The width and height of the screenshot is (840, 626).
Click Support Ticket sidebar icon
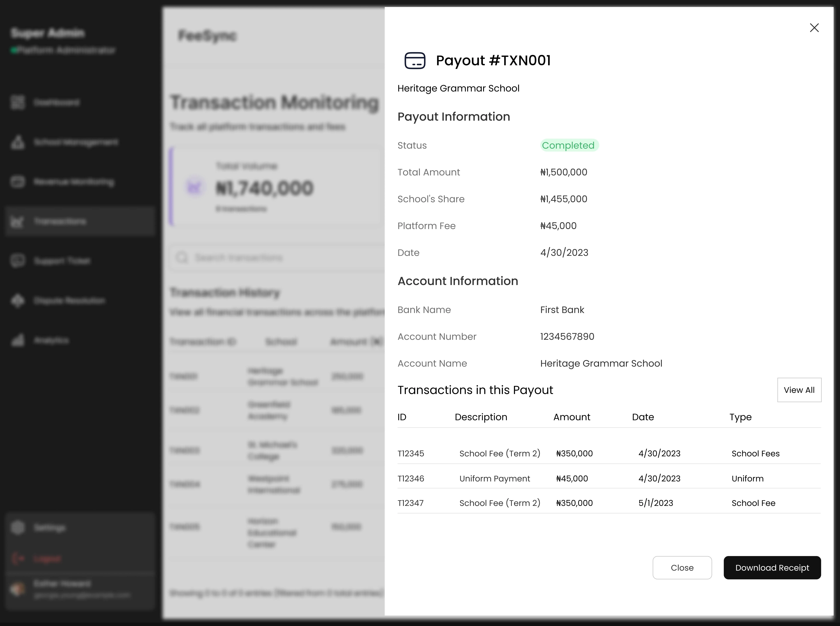point(18,261)
